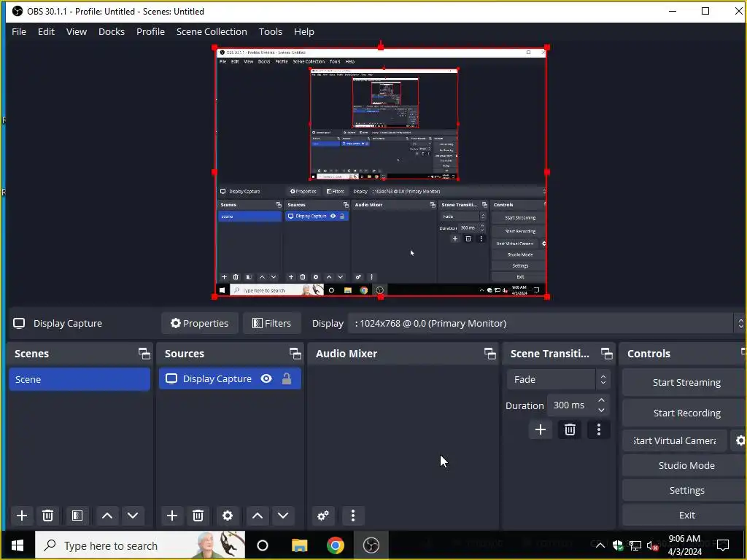This screenshot has width=747, height=560.
Task: Open the muted volume tray icon
Action: [652, 545]
